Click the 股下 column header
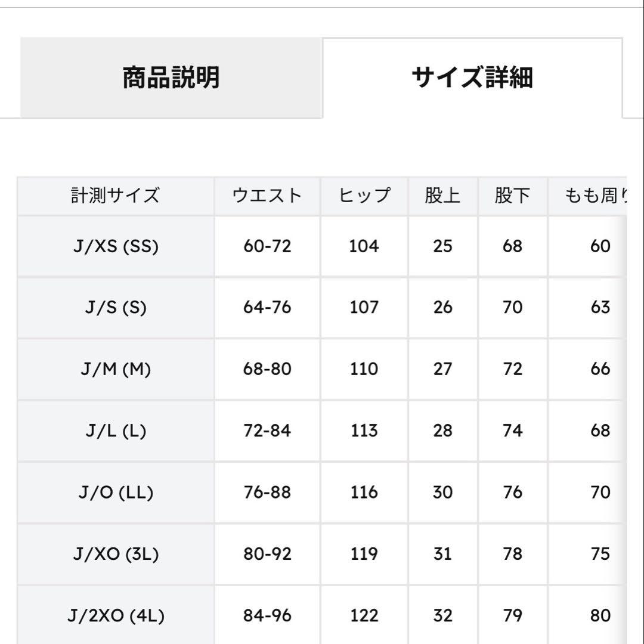644x644 pixels. [512, 194]
